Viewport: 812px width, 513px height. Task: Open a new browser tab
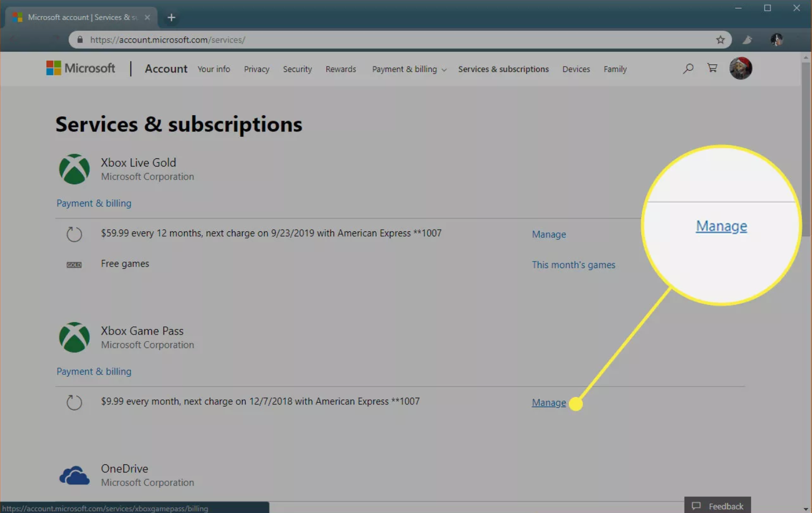pos(171,17)
